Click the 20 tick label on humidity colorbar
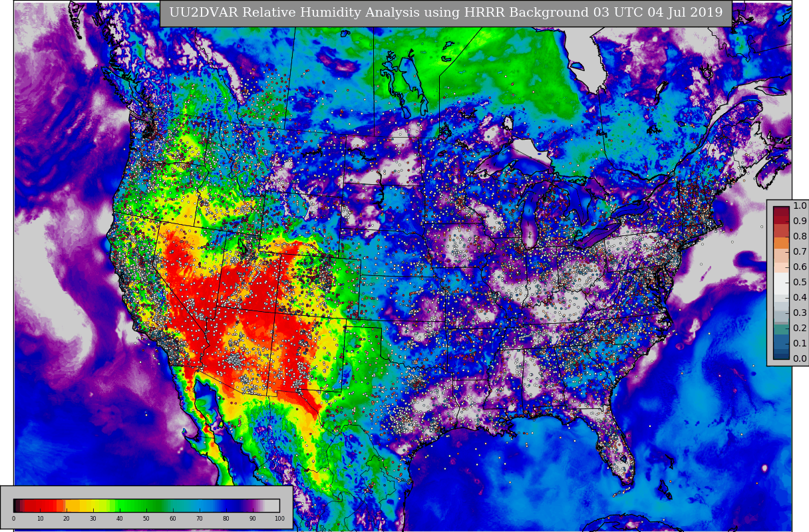809x532 pixels. click(x=67, y=519)
